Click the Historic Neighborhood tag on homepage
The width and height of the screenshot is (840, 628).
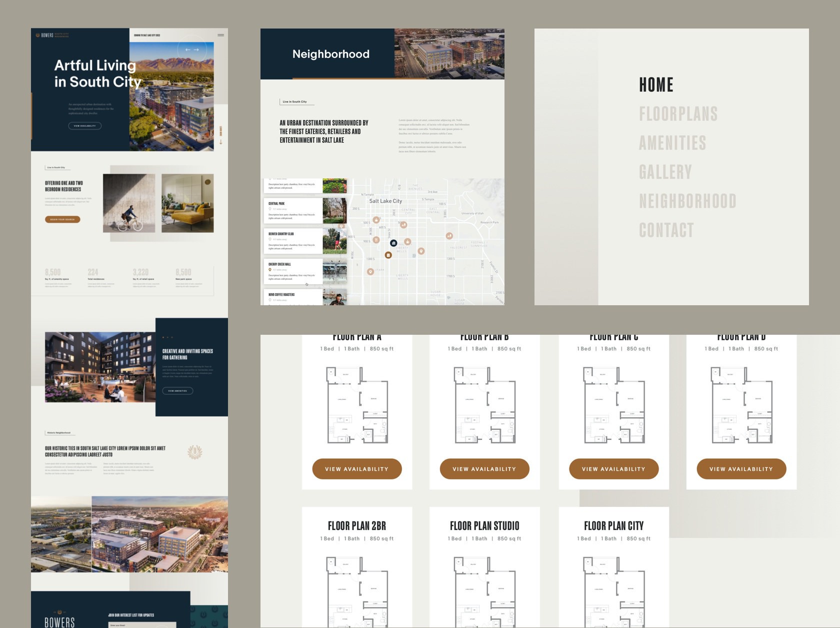point(59,432)
